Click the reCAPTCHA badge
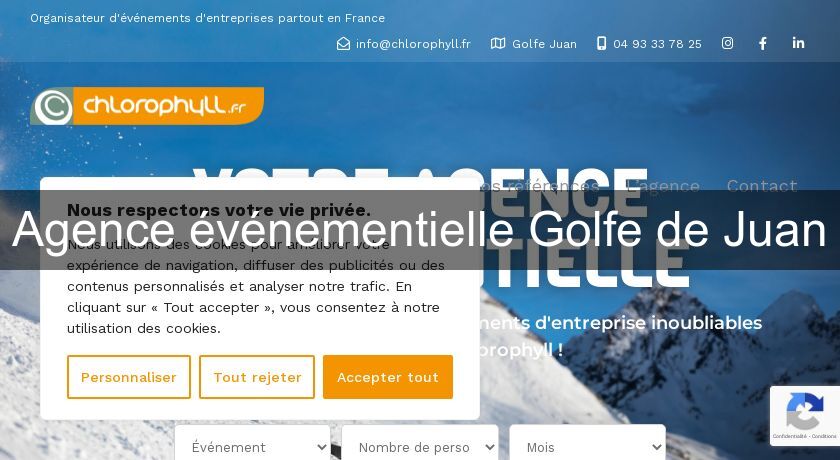The image size is (840, 460). pyautogui.click(x=805, y=416)
